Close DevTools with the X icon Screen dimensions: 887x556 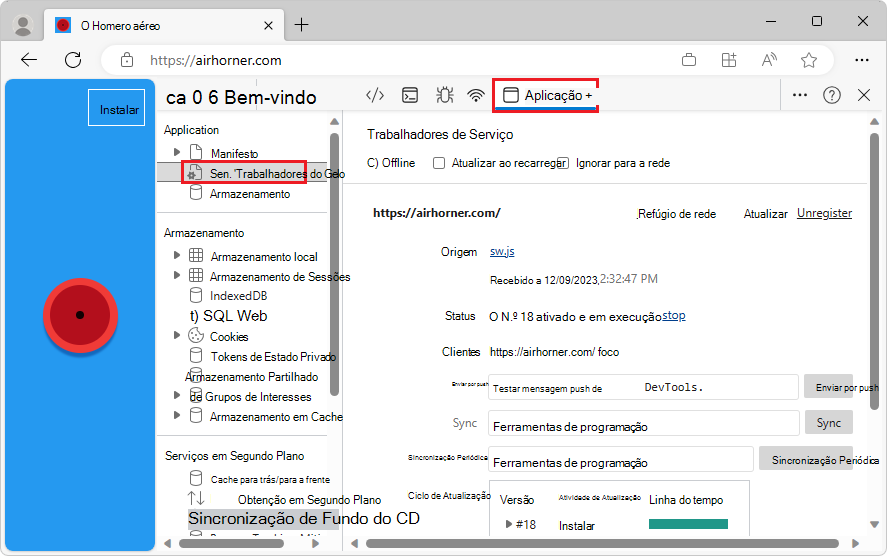tap(864, 95)
